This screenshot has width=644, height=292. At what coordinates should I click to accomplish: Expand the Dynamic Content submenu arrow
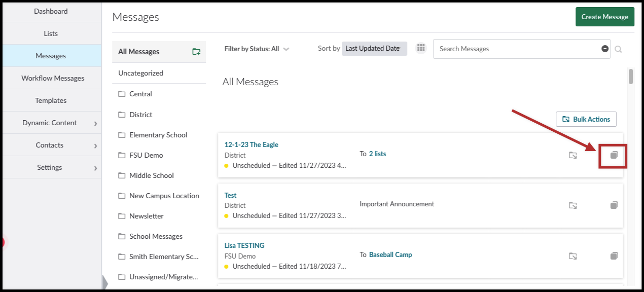pos(95,123)
